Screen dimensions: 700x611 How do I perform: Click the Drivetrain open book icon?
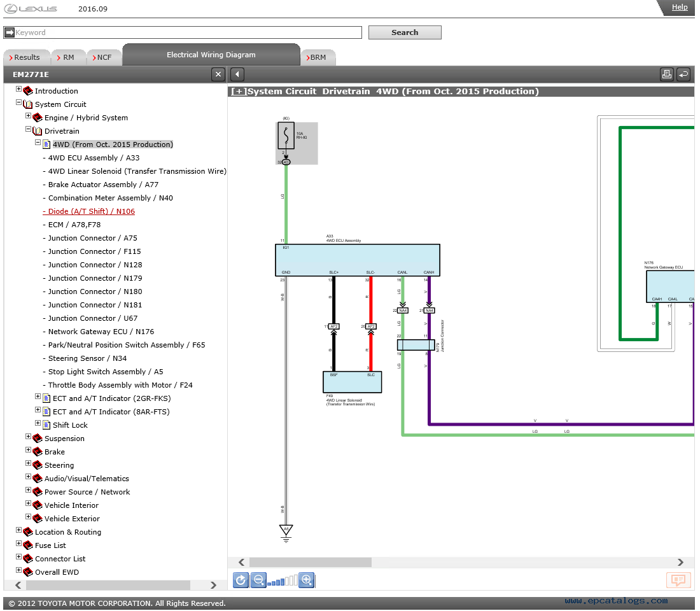(x=38, y=131)
